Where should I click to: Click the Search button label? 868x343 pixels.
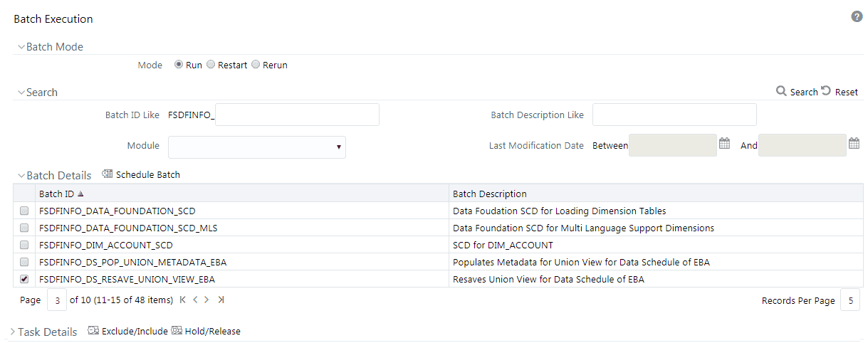(x=804, y=92)
